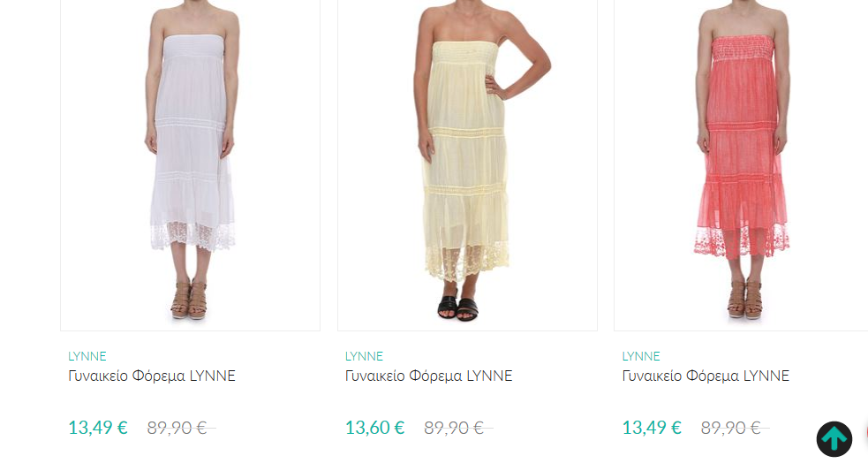Open the white strapless dress photo
This screenshot has height=471, width=868.
[x=190, y=165]
